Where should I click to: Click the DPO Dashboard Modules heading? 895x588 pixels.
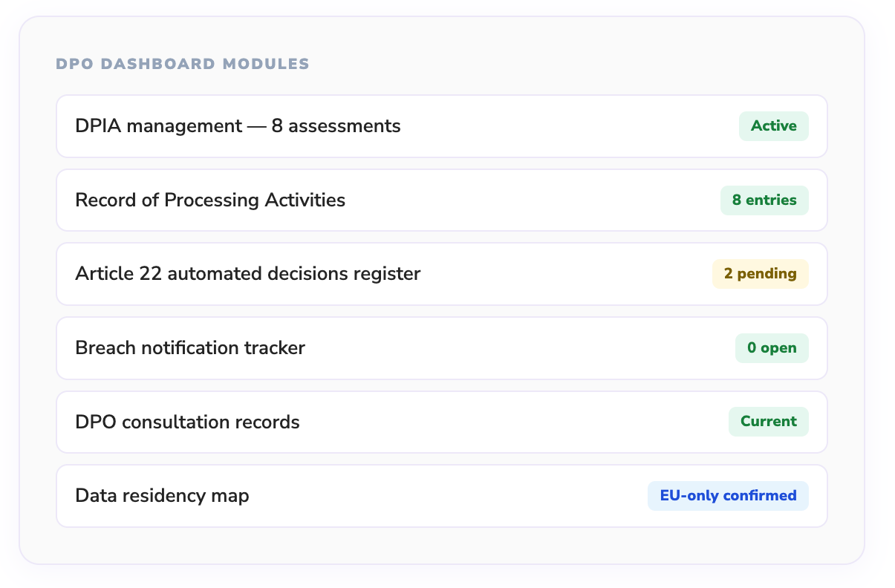(183, 64)
